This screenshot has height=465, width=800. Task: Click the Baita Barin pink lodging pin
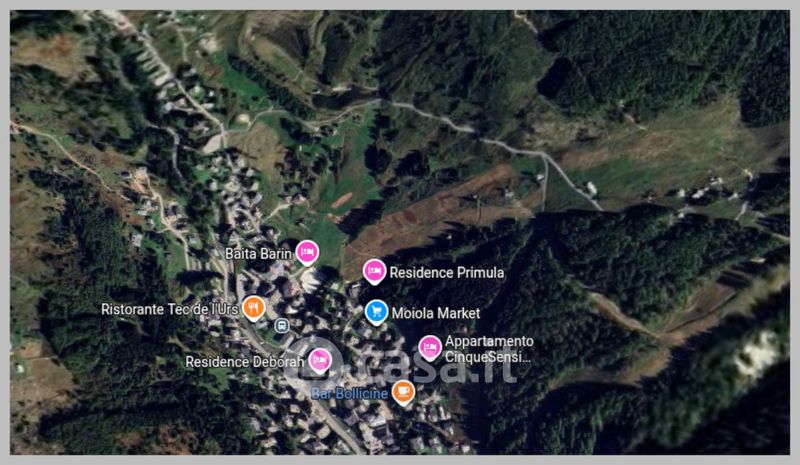[307, 252]
